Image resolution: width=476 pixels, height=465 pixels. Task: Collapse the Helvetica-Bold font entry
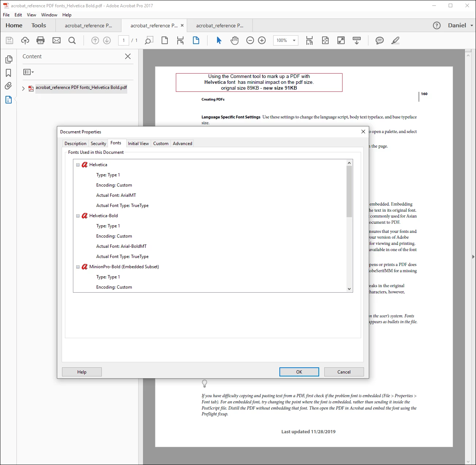78,216
